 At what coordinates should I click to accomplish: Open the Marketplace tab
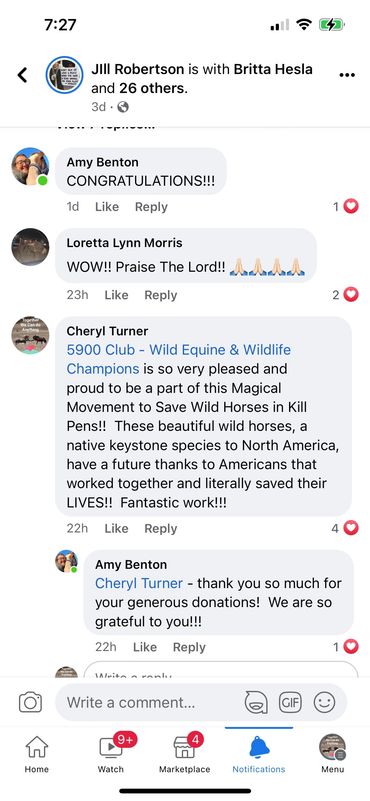184,754
